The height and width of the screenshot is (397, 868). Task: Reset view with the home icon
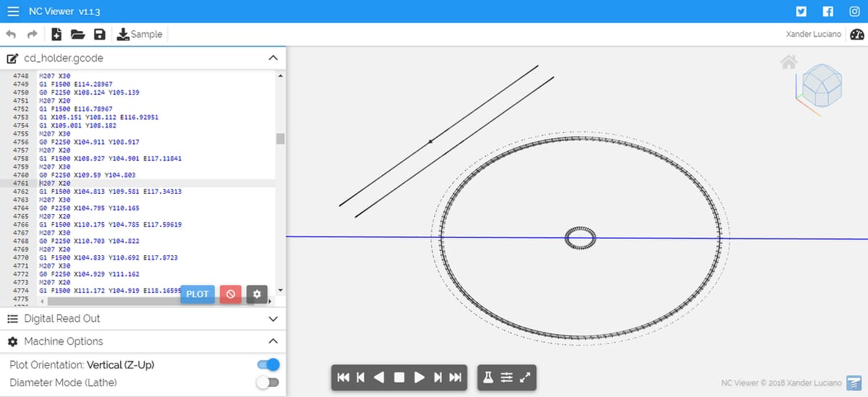(789, 62)
